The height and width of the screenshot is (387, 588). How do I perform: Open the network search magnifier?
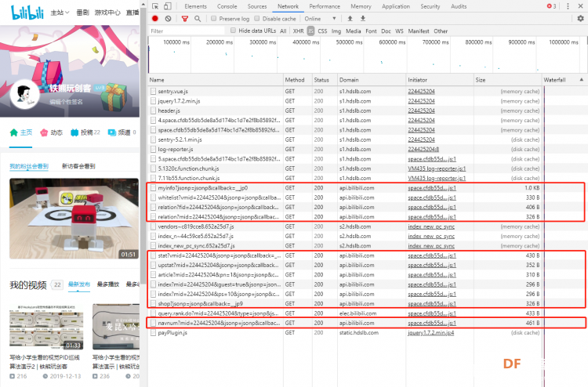[x=198, y=18]
